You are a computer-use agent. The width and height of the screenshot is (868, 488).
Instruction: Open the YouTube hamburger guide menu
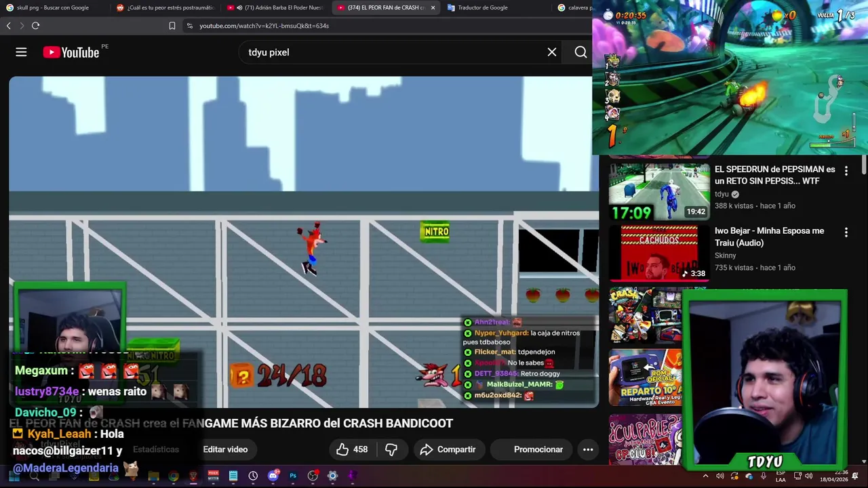click(x=21, y=52)
